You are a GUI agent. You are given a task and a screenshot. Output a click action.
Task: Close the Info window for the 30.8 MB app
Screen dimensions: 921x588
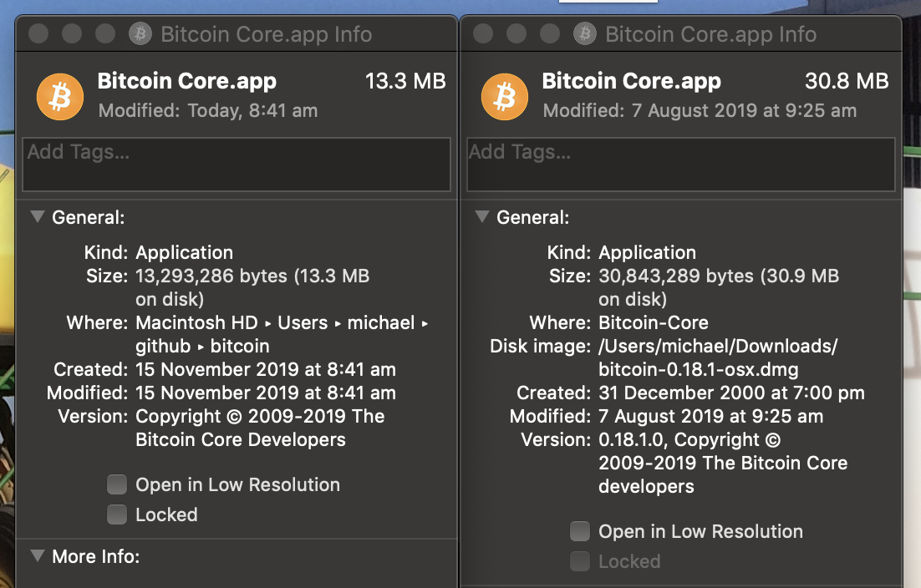click(483, 34)
